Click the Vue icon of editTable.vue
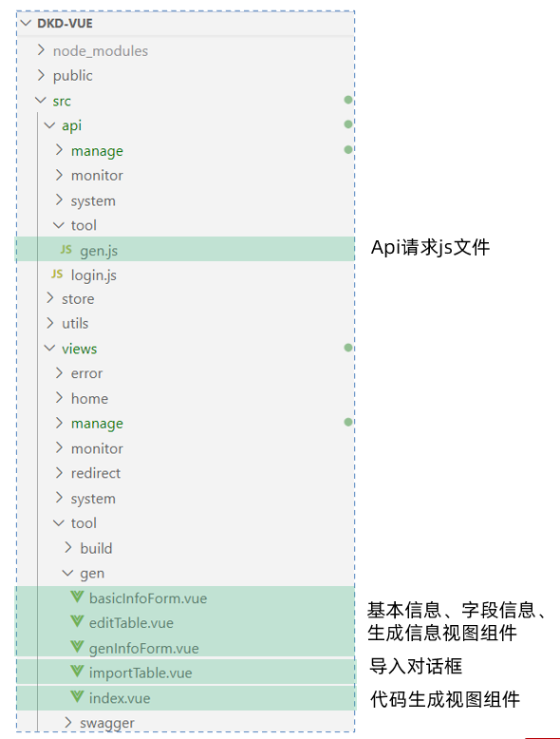Image resolution: width=560 pixels, height=739 pixels. coord(77,622)
